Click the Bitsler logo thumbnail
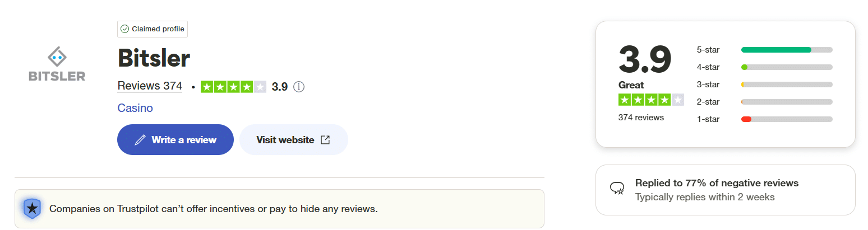The width and height of the screenshot is (868, 230). coord(57,64)
